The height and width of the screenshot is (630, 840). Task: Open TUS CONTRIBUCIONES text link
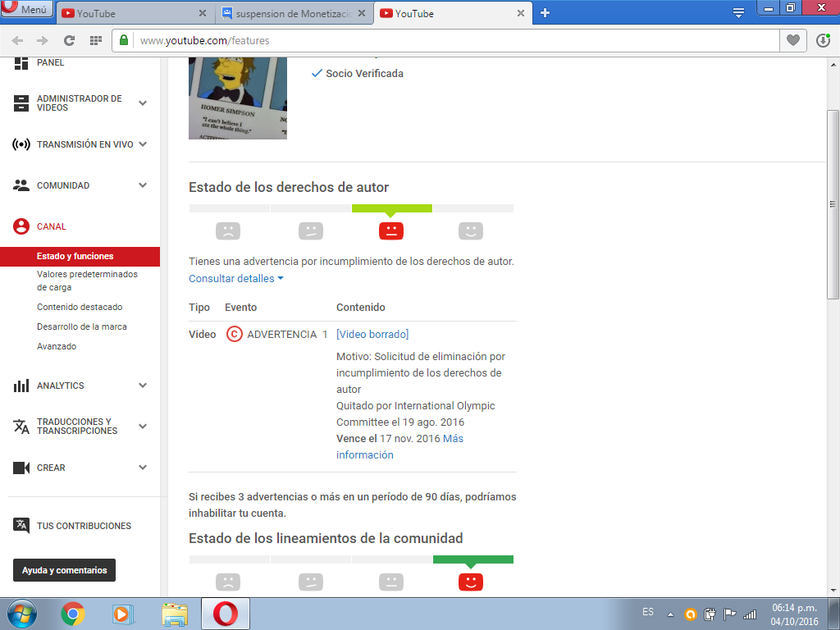(84, 526)
